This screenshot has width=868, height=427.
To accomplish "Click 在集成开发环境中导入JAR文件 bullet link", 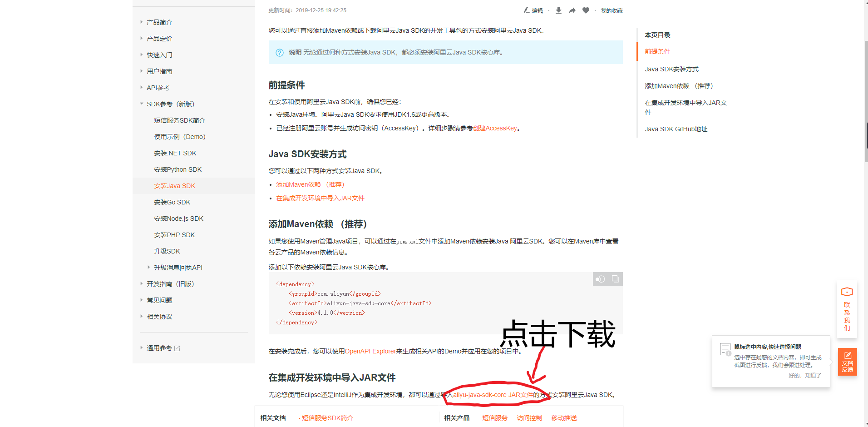I will 320,198.
